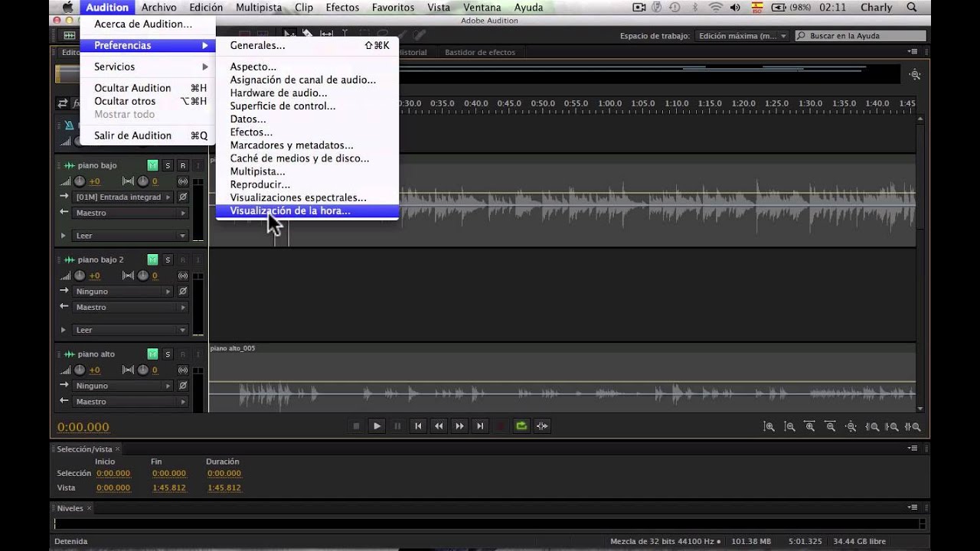Click the volume icon in menu bar
Viewport: 980px width, 551px height.
(736, 8)
